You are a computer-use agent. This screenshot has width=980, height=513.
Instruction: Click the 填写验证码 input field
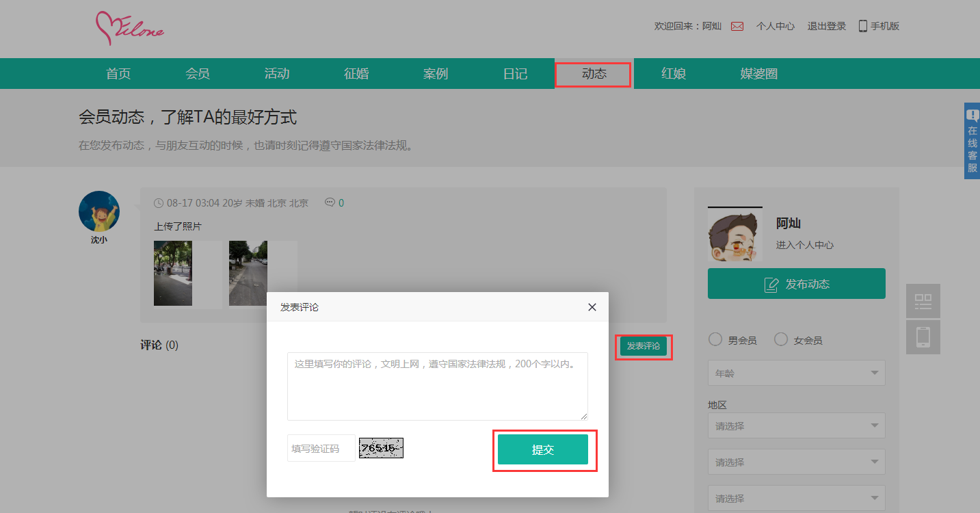(321, 448)
